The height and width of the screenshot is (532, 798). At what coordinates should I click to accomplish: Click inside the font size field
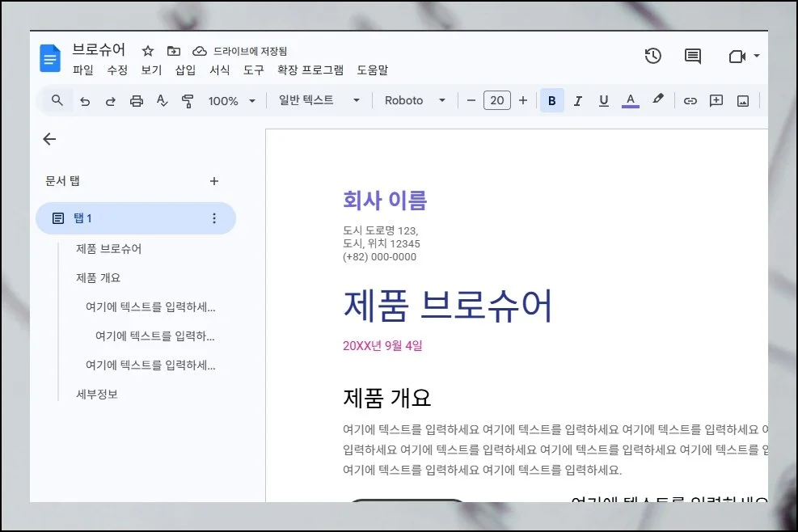point(496,100)
